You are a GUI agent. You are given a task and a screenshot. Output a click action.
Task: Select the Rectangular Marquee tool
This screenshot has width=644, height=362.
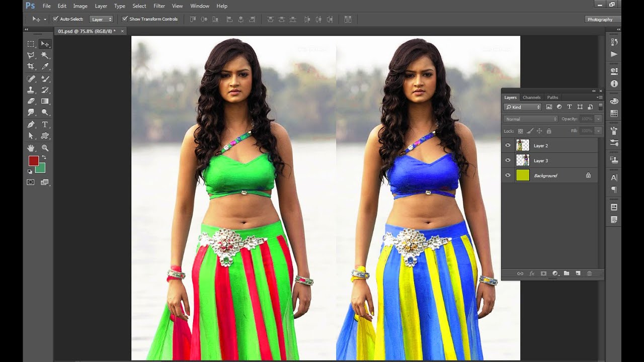coord(31,44)
